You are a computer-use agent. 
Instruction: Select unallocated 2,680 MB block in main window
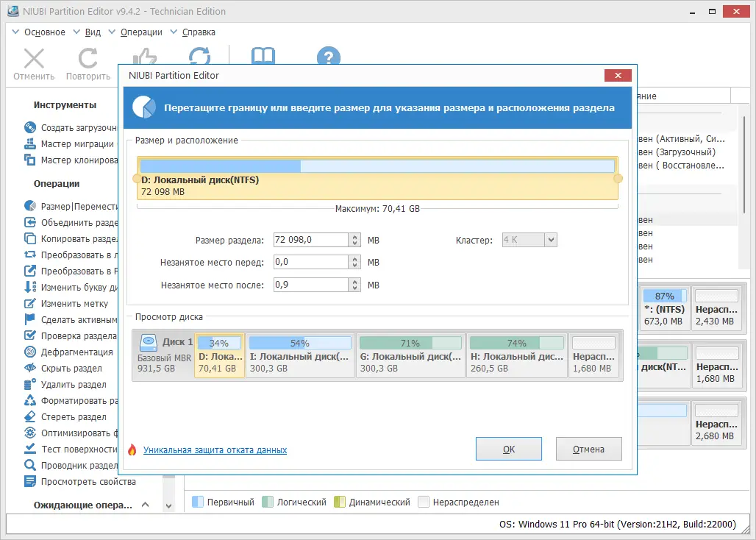pyautogui.click(x=716, y=423)
